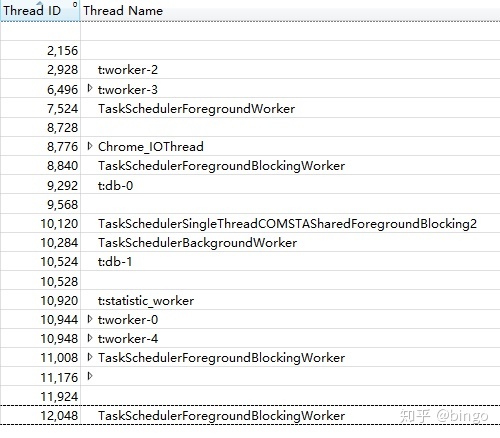Expand thread 11,008 TaskSchedulerForegroundBlockingWorker
500x438 pixels.
tap(90, 357)
